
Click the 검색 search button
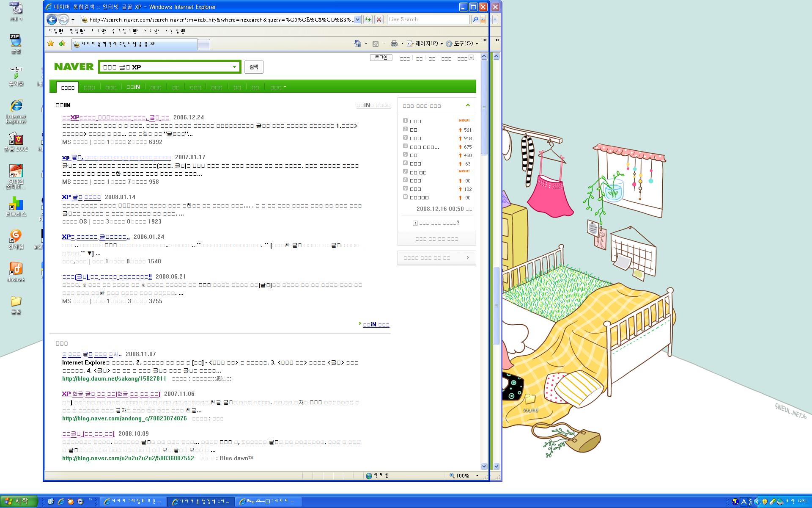254,67
